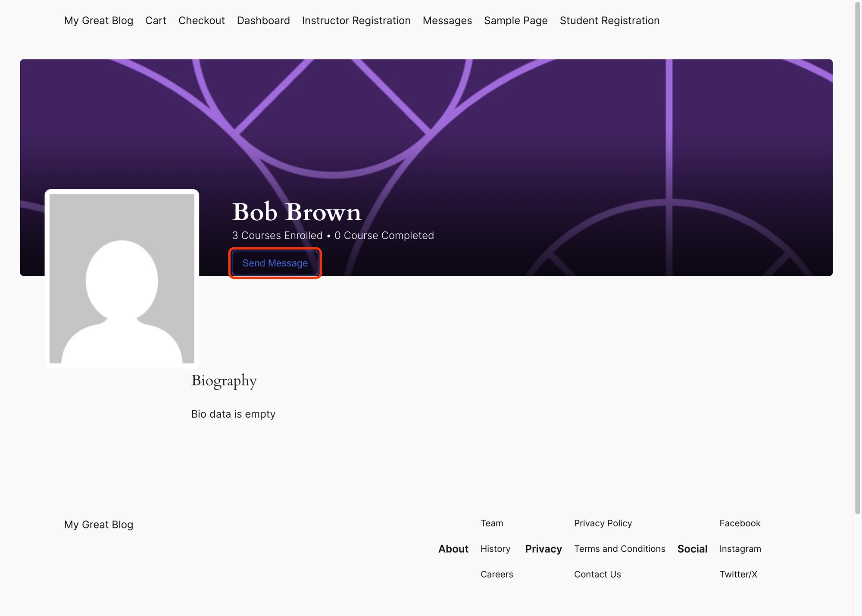Open the Contact Us footer link

point(597,574)
